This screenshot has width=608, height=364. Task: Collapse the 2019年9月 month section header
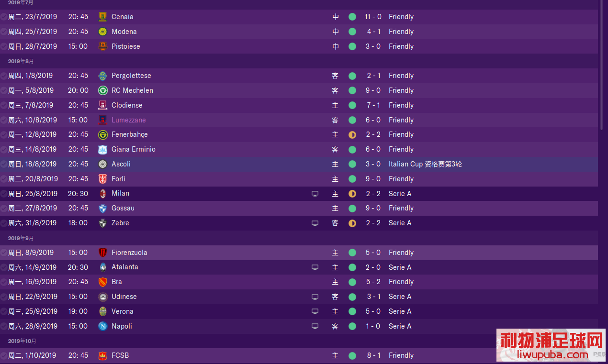(x=21, y=238)
